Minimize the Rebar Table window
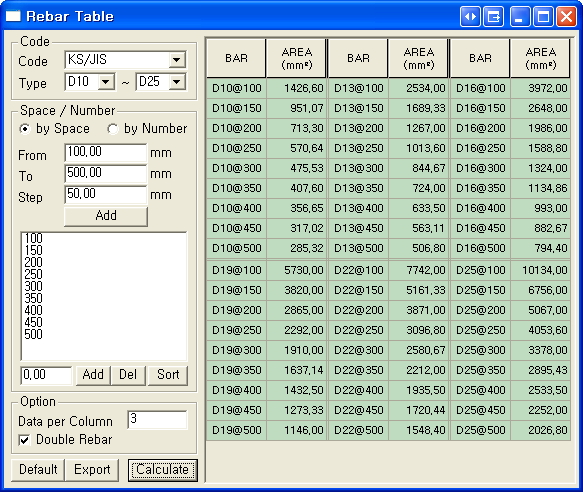 [x=520, y=17]
